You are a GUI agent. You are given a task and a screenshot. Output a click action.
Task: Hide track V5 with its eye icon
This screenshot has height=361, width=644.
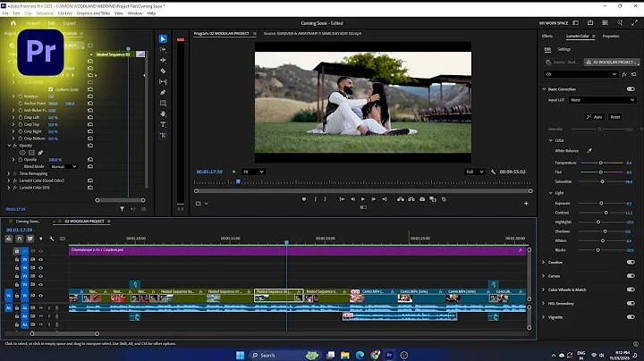pos(40,260)
